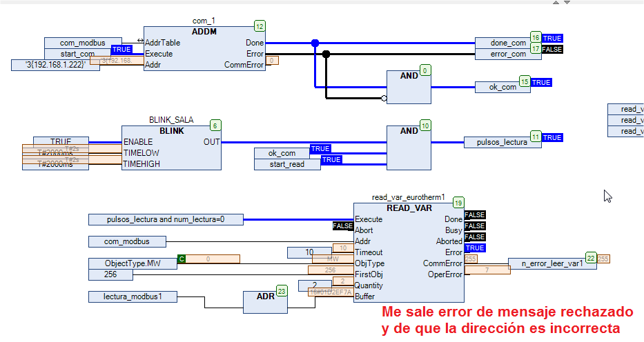The width and height of the screenshot is (644, 342).
Task: Click the TIMEHIGH T#2000ms input box
Action: [x=55, y=164]
